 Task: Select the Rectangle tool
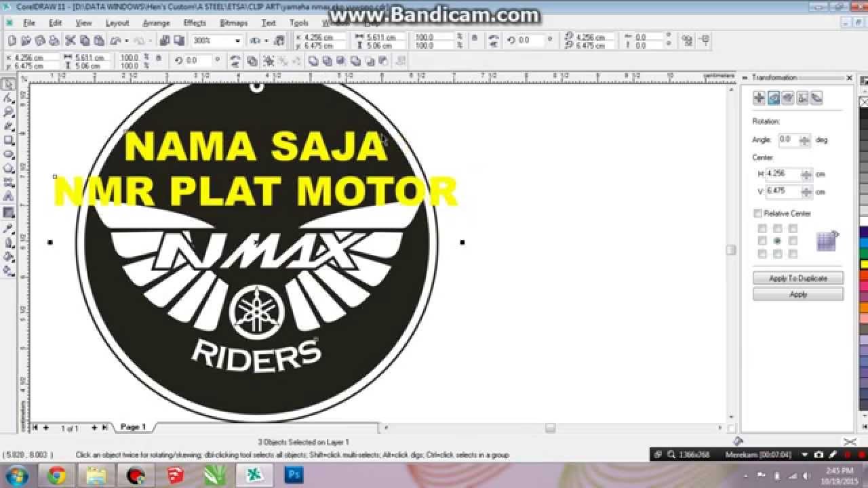point(8,140)
